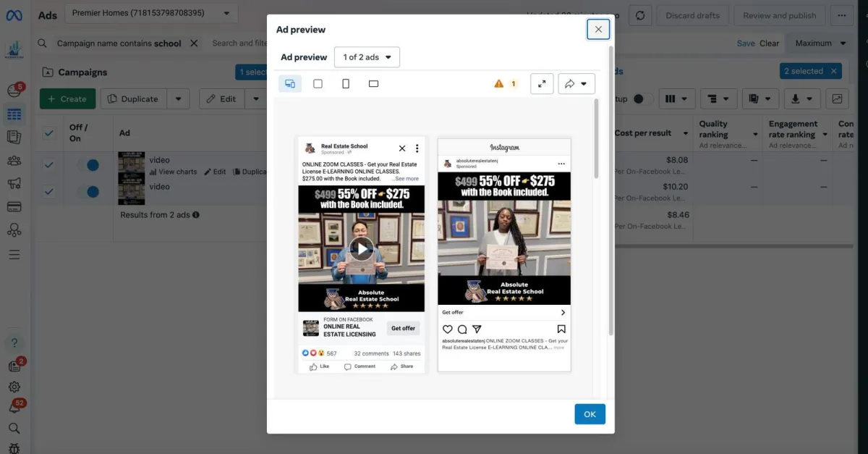Viewport: 868px width, 454px height.
Task: Click the Search magnifier at sidebar bottom
Action: (14, 428)
